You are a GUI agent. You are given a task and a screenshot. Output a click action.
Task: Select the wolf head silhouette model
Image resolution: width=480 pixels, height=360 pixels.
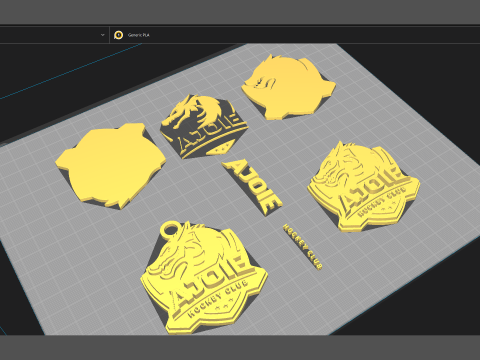pos(288,87)
